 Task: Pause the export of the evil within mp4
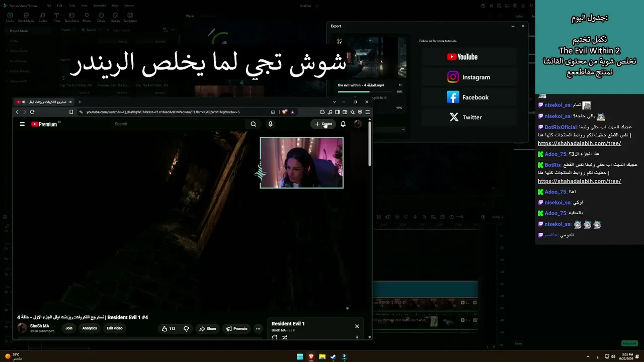click(400, 85)
